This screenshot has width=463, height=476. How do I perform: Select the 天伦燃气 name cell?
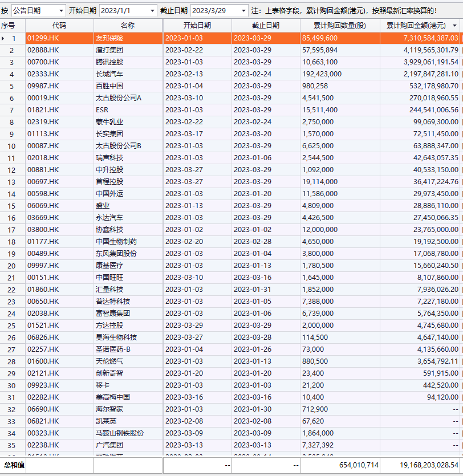click(128, 361)
